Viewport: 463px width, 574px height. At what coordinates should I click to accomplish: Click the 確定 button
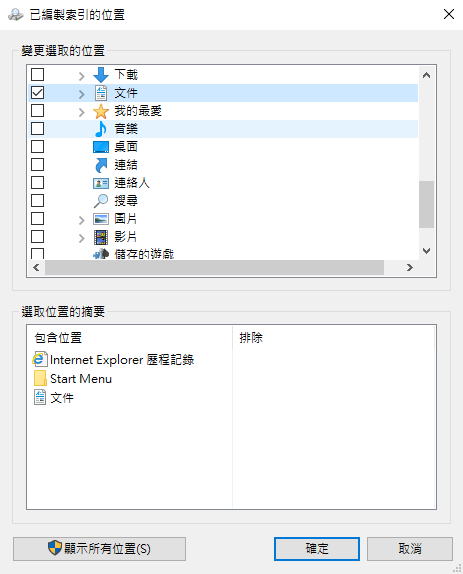click(317, 548)
